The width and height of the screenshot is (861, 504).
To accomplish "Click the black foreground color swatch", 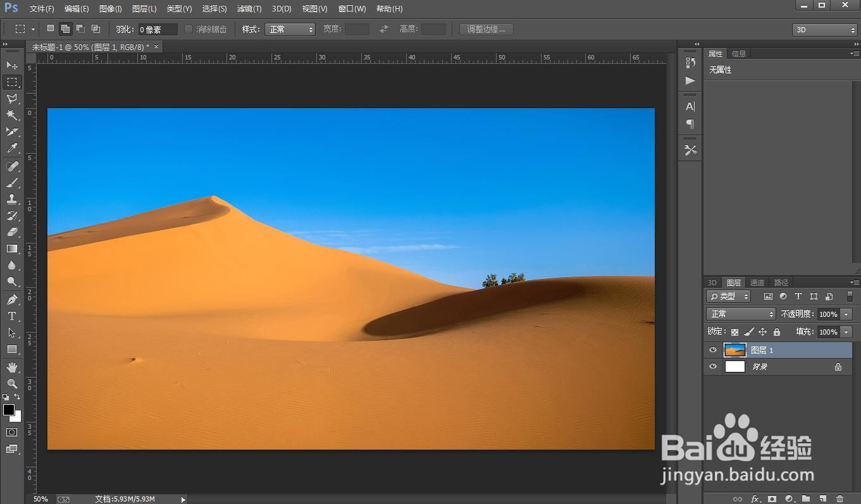I will coord(8,410).
